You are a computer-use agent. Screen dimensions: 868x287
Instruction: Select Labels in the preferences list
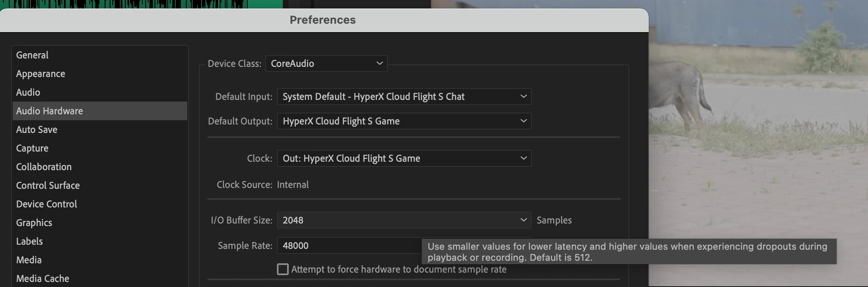point(100,241)
